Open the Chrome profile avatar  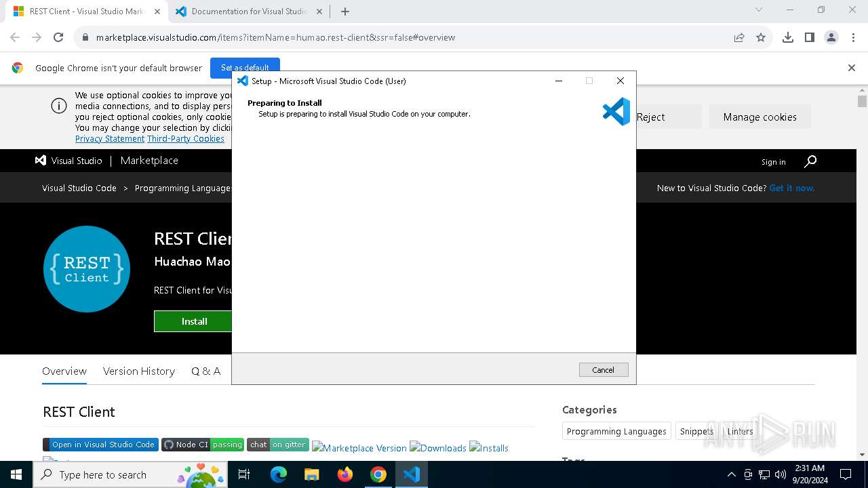[831, 37]
